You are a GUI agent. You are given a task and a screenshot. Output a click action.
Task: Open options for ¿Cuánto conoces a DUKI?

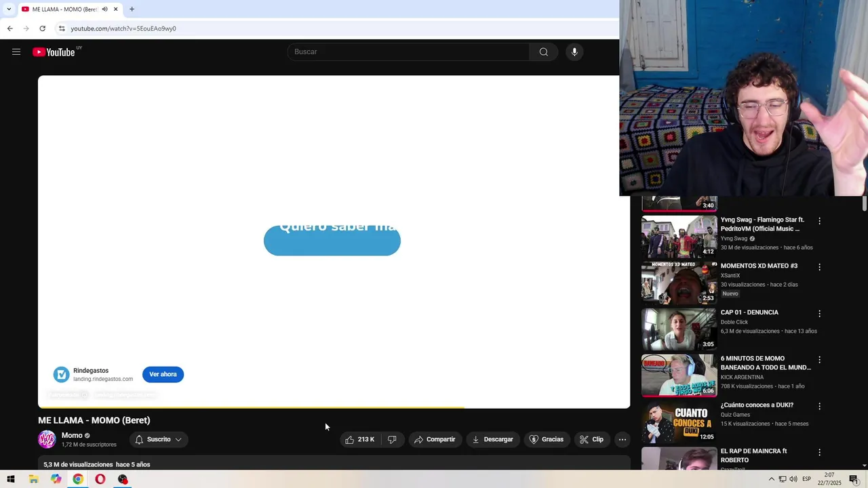pos(819,406)
